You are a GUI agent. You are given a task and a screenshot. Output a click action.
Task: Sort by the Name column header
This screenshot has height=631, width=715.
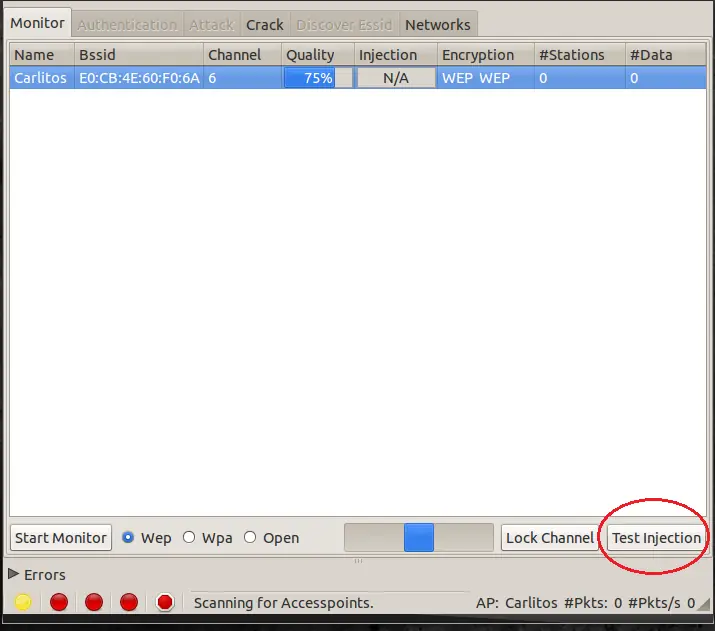[x=42, y=55]
